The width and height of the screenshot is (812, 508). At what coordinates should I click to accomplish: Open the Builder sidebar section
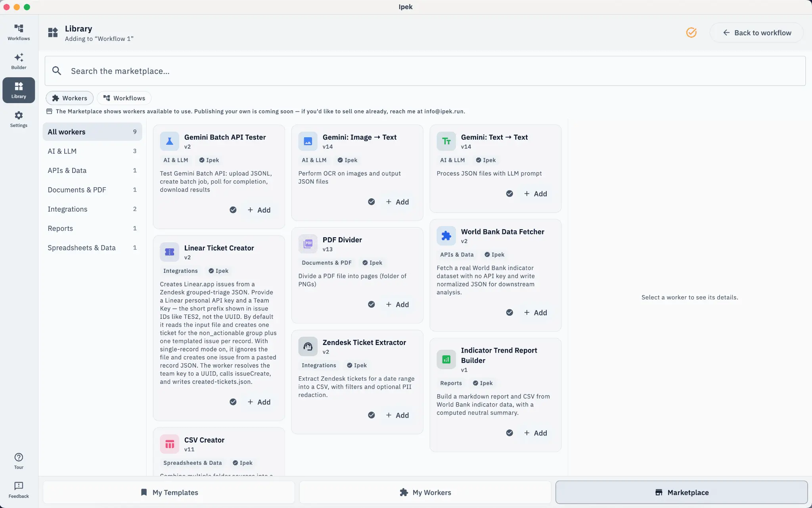tap(19, 61)
